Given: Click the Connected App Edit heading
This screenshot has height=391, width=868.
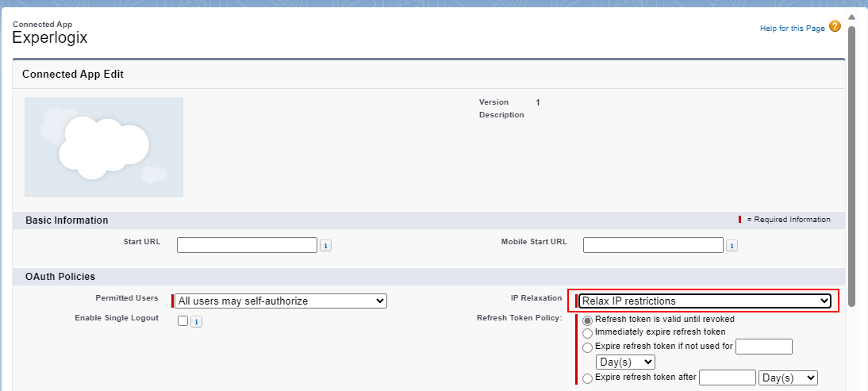Looking at the screenshot, I should click(73, 74).
